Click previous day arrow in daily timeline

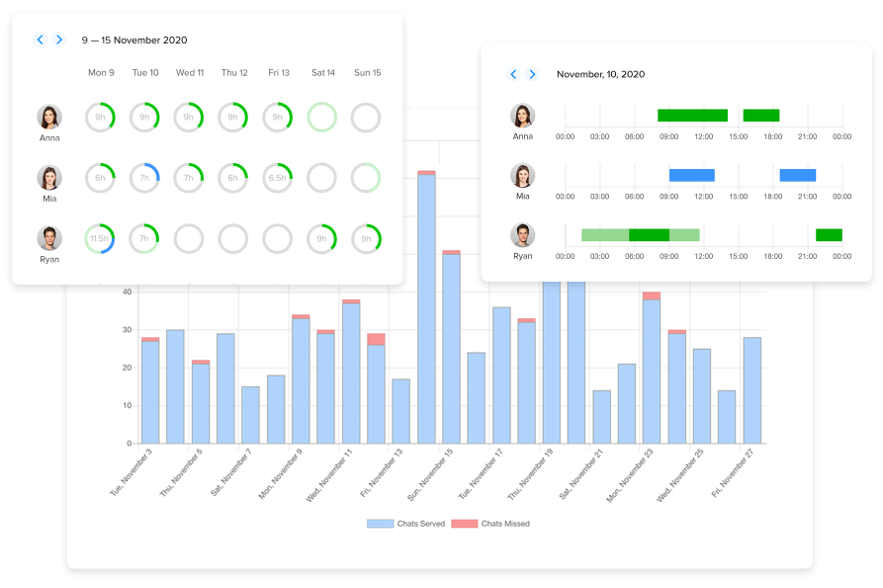(513, 74)
